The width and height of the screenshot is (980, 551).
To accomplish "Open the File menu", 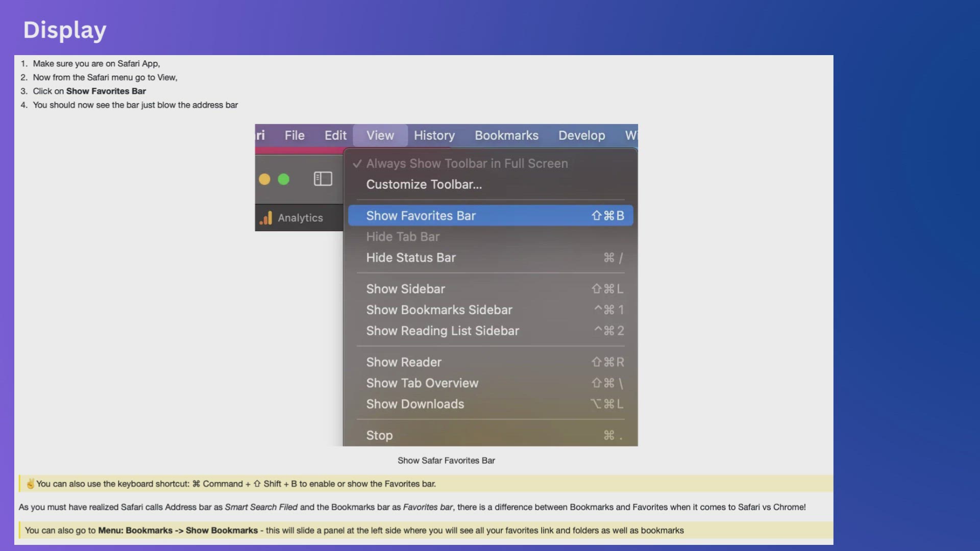I will coord(295,135).
